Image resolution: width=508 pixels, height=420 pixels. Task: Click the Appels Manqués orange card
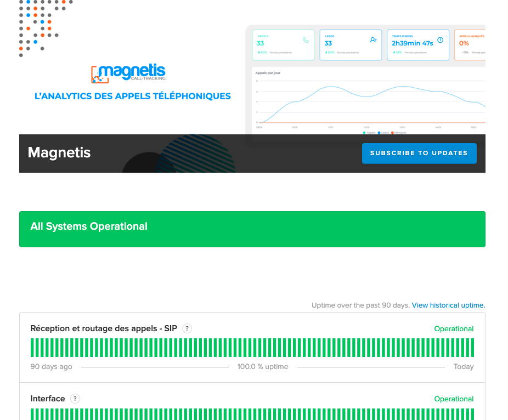pyautogui.click(x=471, y=45)
